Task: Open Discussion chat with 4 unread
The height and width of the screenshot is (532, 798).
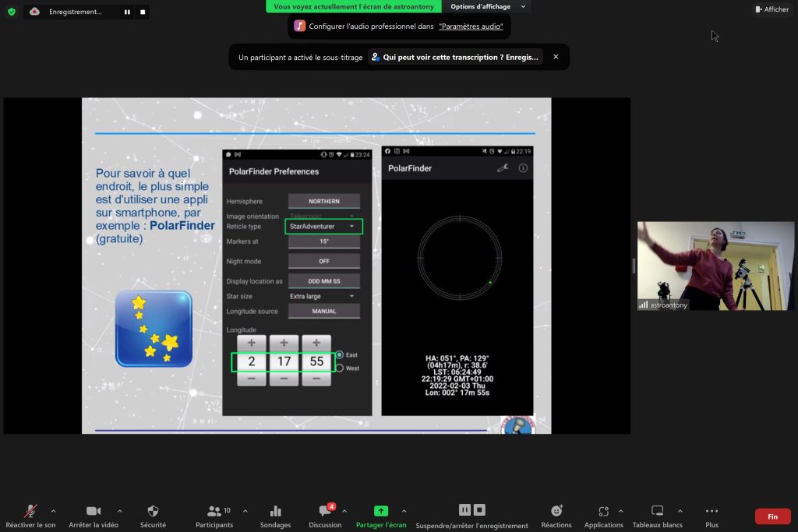Action: [325, 516]
